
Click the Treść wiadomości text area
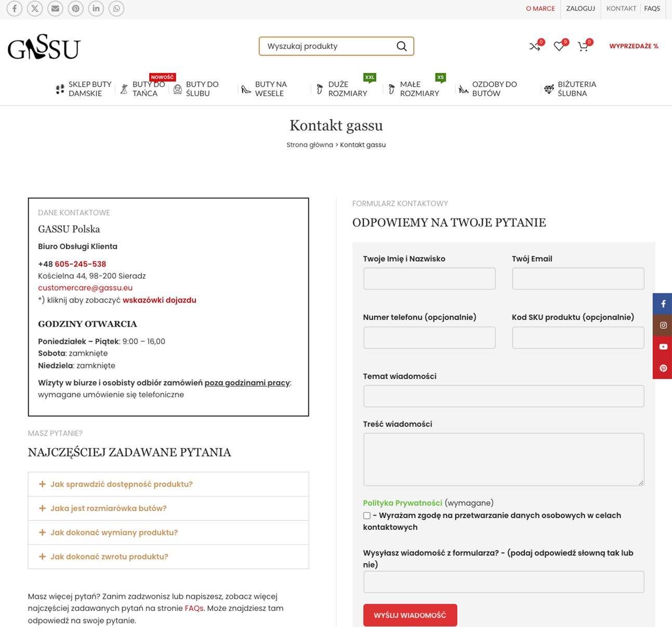click(x=504, y=460)
